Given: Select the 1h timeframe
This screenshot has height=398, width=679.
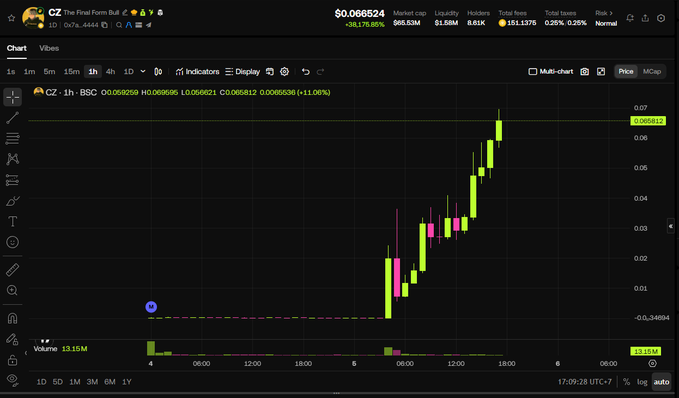Looking at the screenshot, I should point(93,71).
